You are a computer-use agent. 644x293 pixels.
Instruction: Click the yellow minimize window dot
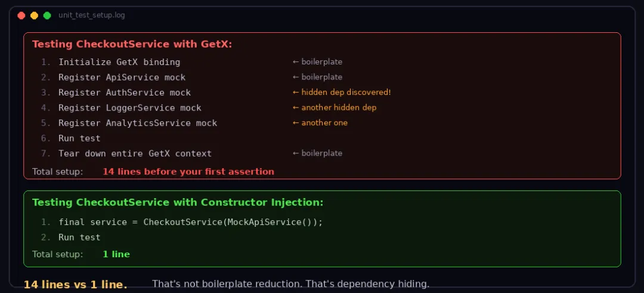coord(34,16)
